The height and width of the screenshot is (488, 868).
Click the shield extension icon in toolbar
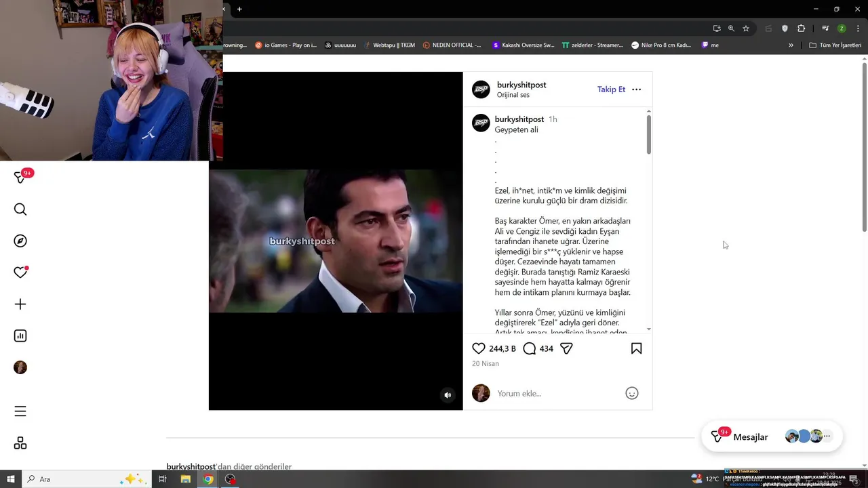point(785,28)
